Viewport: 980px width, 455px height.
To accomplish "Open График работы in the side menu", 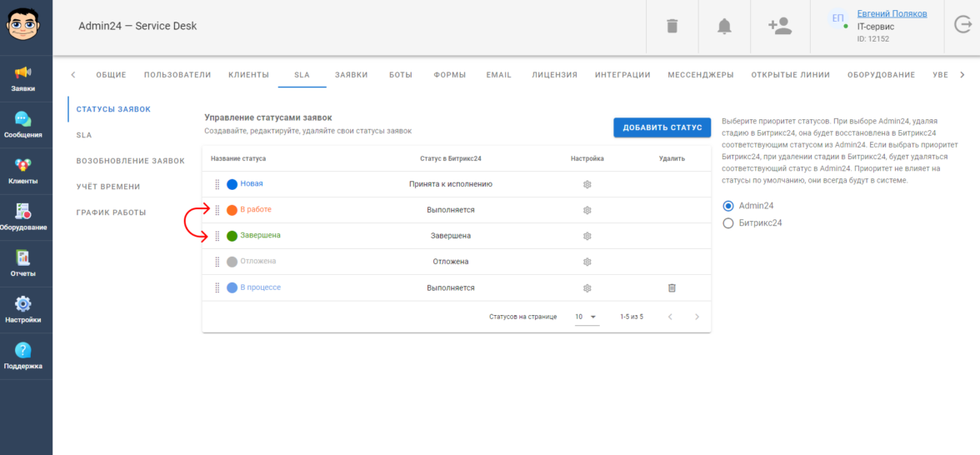I will [111, 212].
